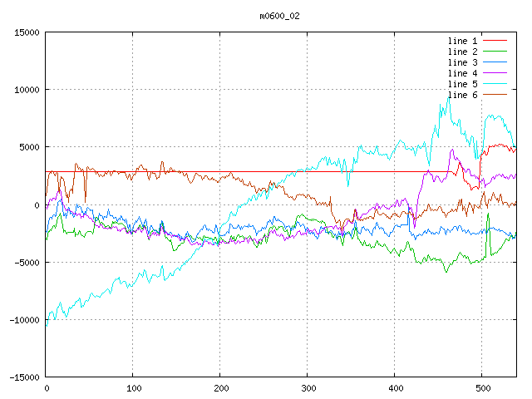
Task: Click the 500 x-axis tick label
Action: click(482, 388)
